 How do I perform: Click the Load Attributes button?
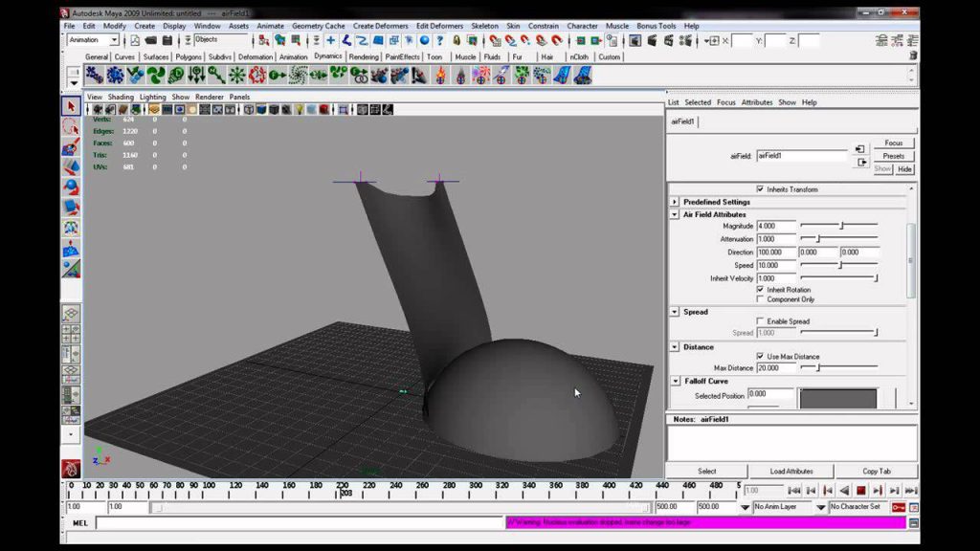pyautogui.click(x=791, y=471)
